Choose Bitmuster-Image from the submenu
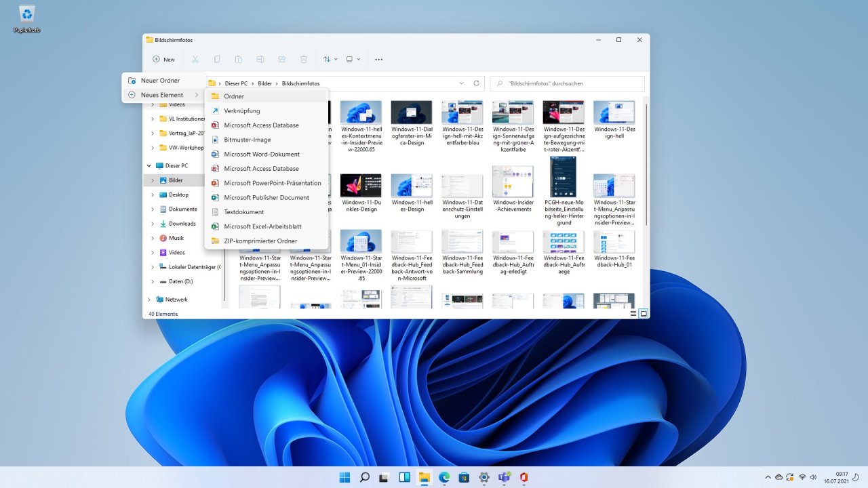The width and height of the screenshot is (868, 488). tap(267, 140)
